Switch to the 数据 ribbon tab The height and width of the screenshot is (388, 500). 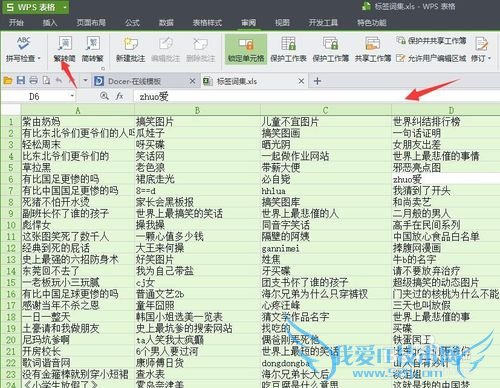pyautogui.click(x=166, y=23)
